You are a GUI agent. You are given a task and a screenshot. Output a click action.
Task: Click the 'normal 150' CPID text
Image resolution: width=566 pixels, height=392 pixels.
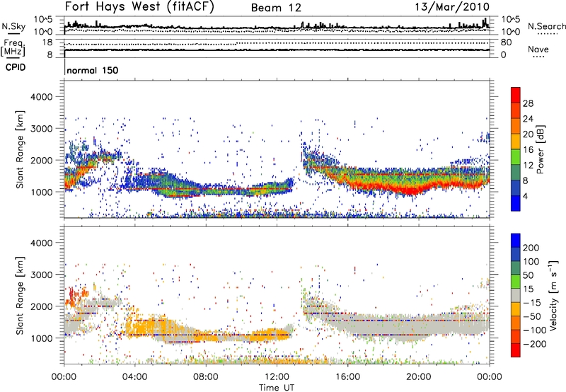pyautogui.click(x=93, y=70)
